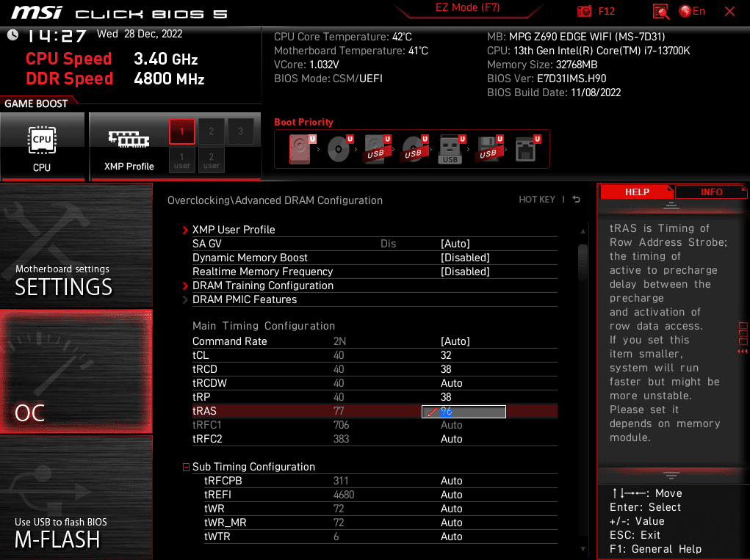Take a screenshot with the F12 camera icon
This screenshot has width=750, height=560.
[585, 11]
